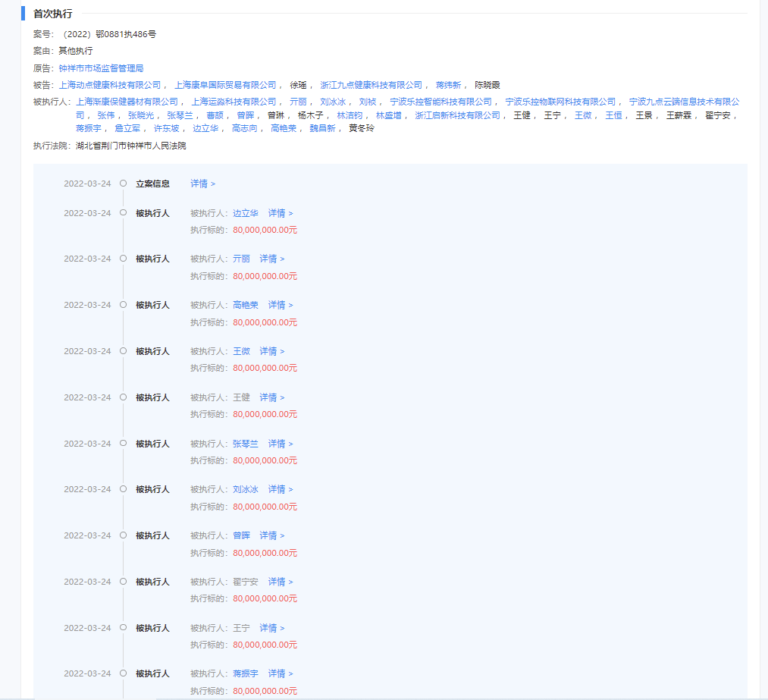Open defendant 上海动点健康科技有限公司 link
Screen dimensions: 768x700
[x=110, y=85]
